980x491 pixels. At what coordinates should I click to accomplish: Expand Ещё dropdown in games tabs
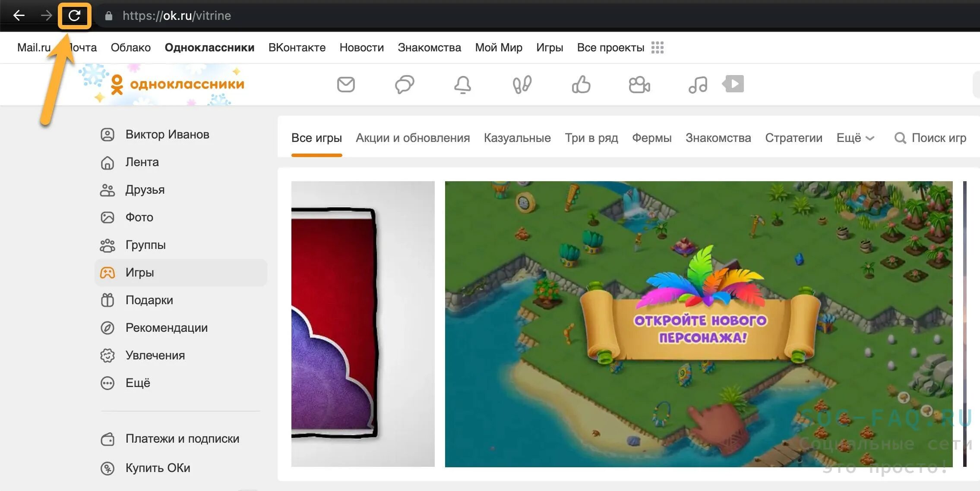tap(855, 138)
